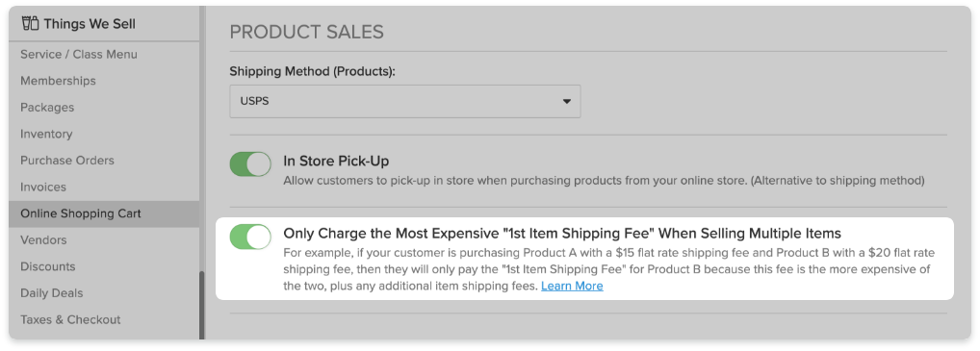Toggle the In Store Pick-Up switch
Screen dimensions: 980x351
coord(250,164)
